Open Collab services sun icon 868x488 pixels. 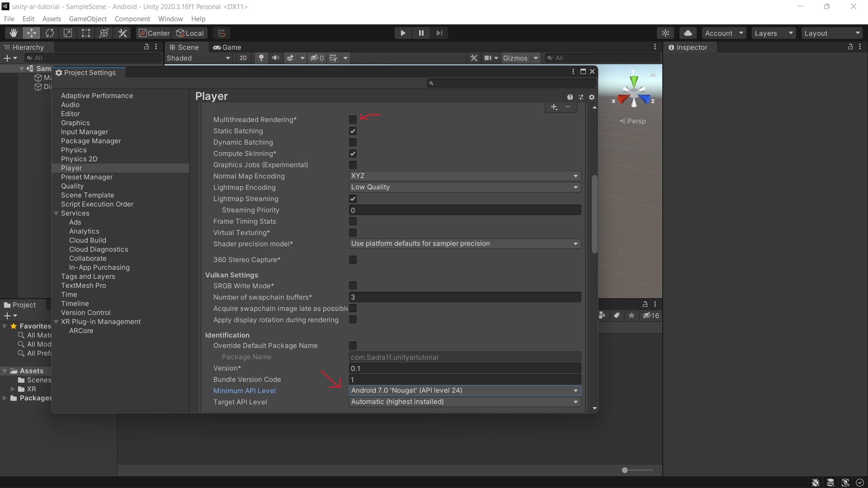(665, 33)
